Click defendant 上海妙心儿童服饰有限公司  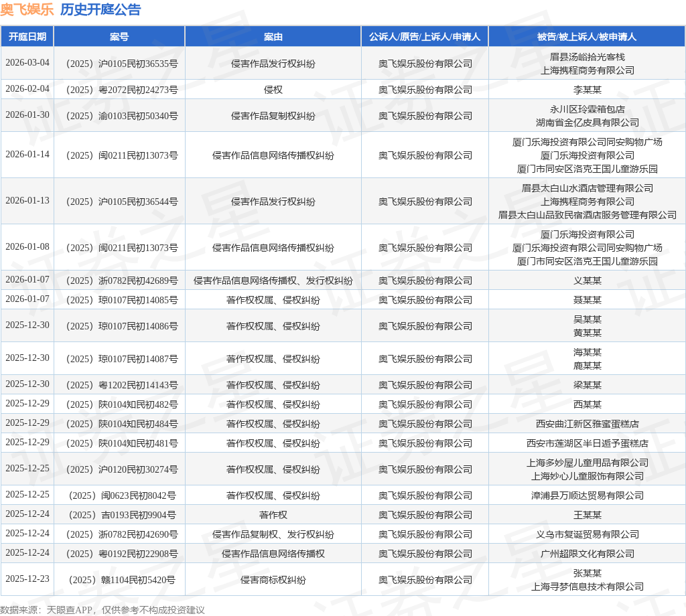[587, 477]
